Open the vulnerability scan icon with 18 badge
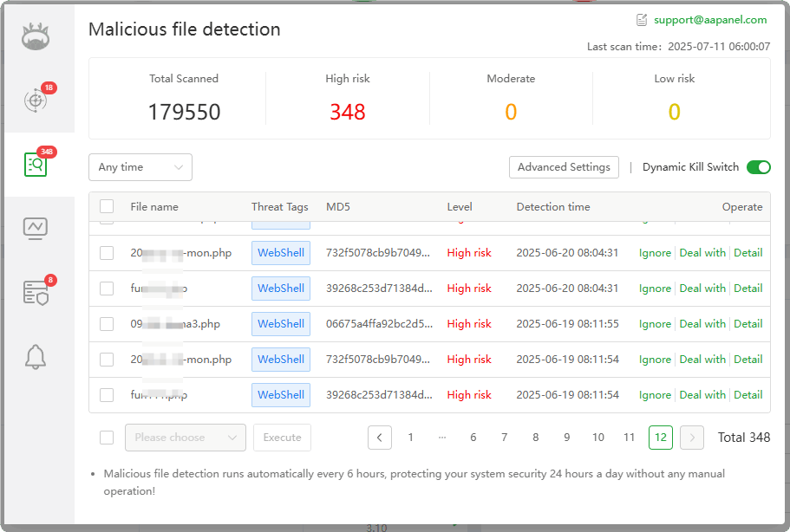 tap(35, 101)
